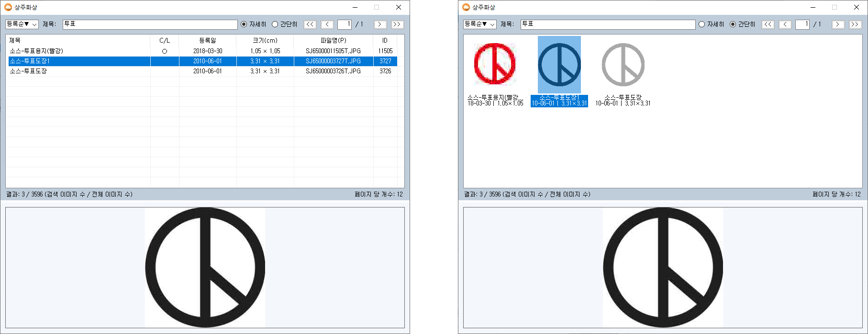The width and height of the screenshot is (868, 334).
Task: Click ID cell 3726
Action: (385, 71)
